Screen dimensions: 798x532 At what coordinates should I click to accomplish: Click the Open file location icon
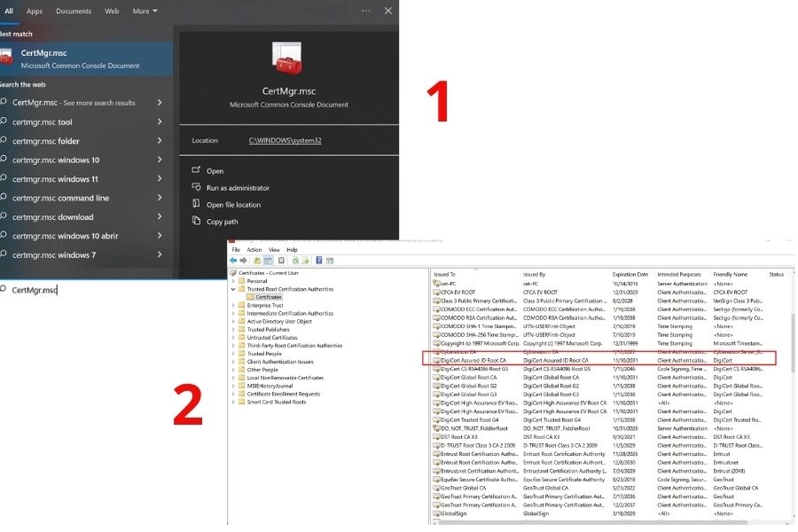pos(196,204)
